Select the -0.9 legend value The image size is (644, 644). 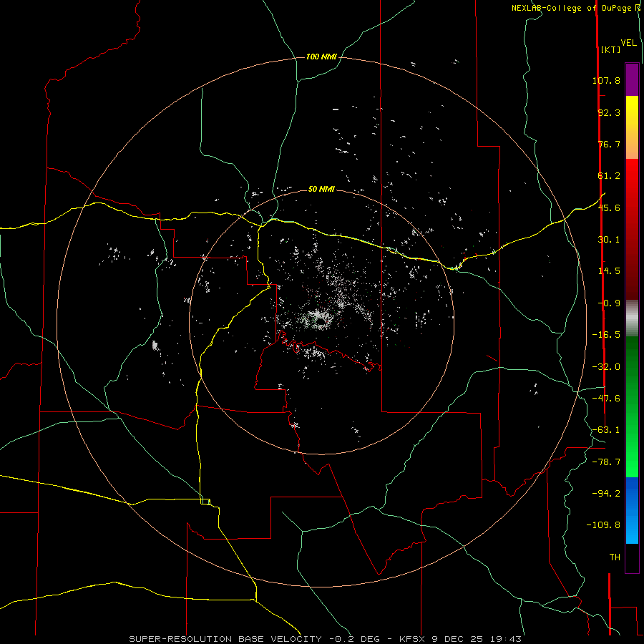coord(609,303)
